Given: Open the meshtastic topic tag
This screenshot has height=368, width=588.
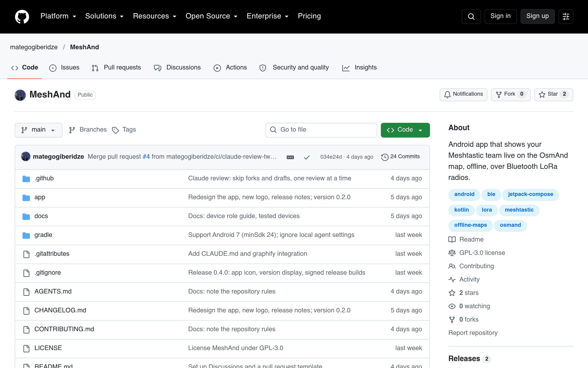Looking at the screenshot, I should pyautogui.click(x=519, y=210).
